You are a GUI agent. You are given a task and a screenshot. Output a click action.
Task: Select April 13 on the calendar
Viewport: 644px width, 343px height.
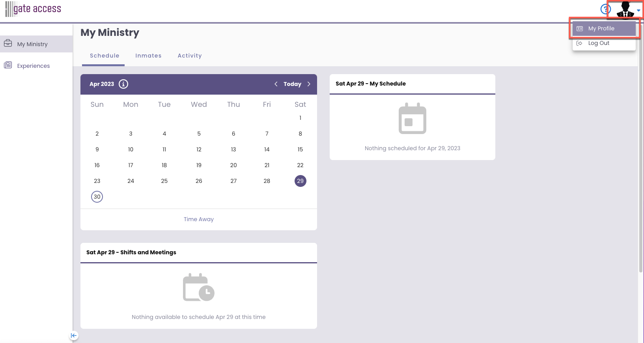pyautogui.click(x=233, y=149)
